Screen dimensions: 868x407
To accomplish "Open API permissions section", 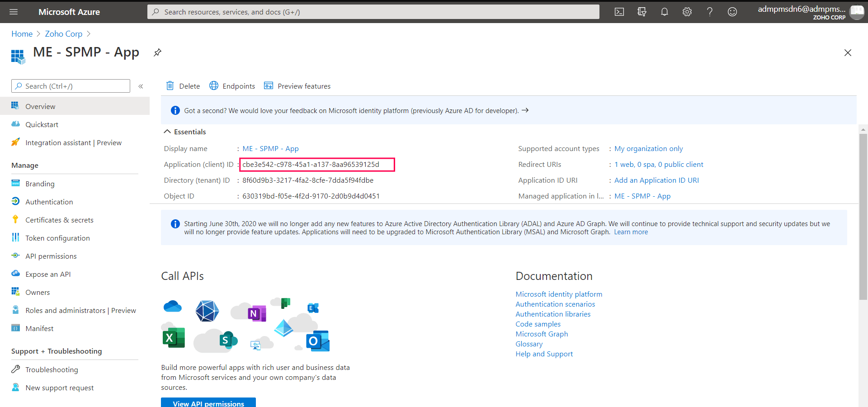I will coord(51,256).
